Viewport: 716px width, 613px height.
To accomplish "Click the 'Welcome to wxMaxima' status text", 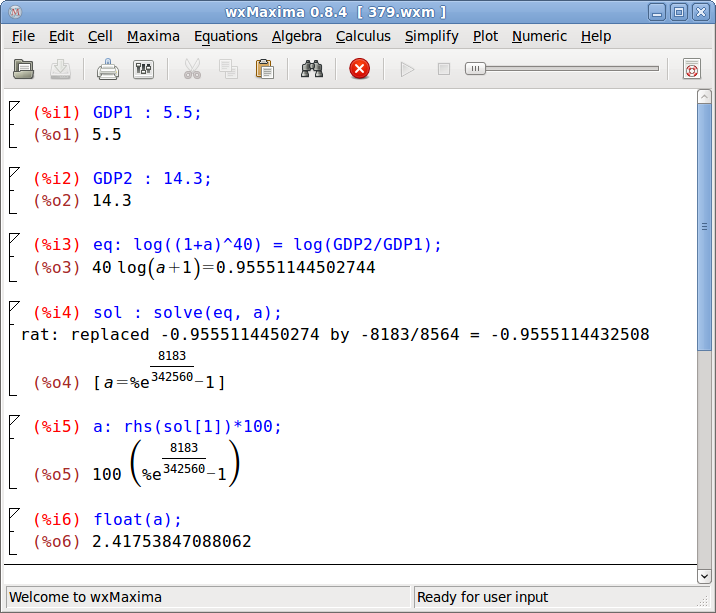I will coord(85,597).
